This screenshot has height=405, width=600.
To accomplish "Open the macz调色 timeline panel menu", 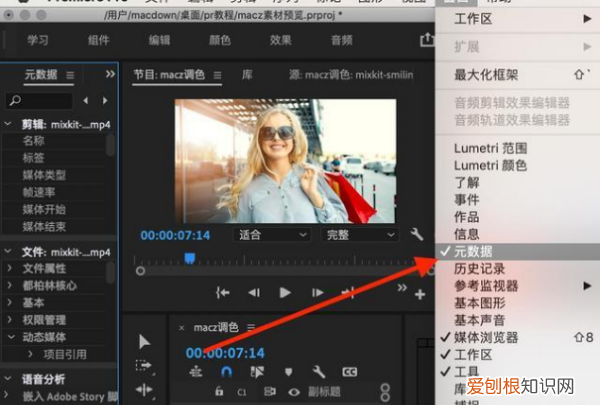I will click(251, 328).
